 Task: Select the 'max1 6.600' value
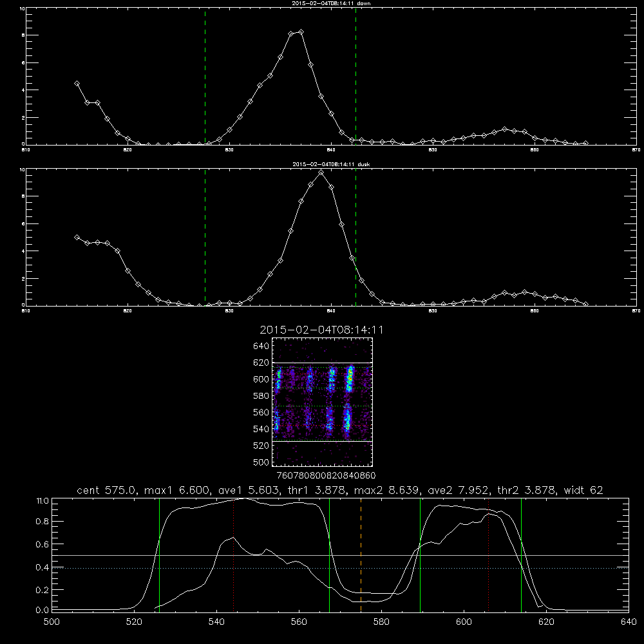coord(176,490)
